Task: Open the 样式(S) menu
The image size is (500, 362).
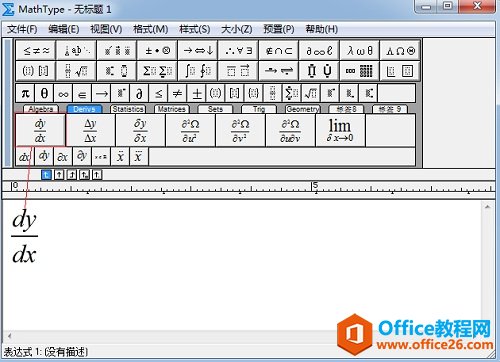Action: click(195, 29)
